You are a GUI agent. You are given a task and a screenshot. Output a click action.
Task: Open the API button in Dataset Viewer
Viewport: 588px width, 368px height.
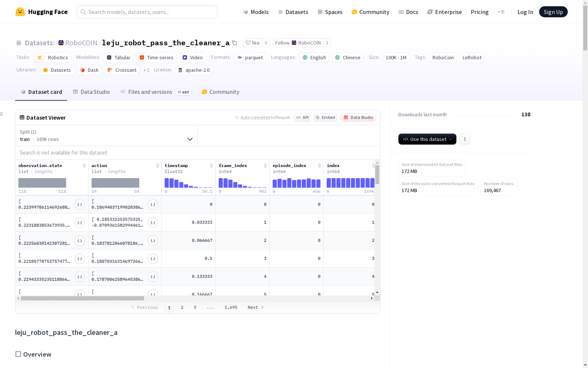coord(302,117)
